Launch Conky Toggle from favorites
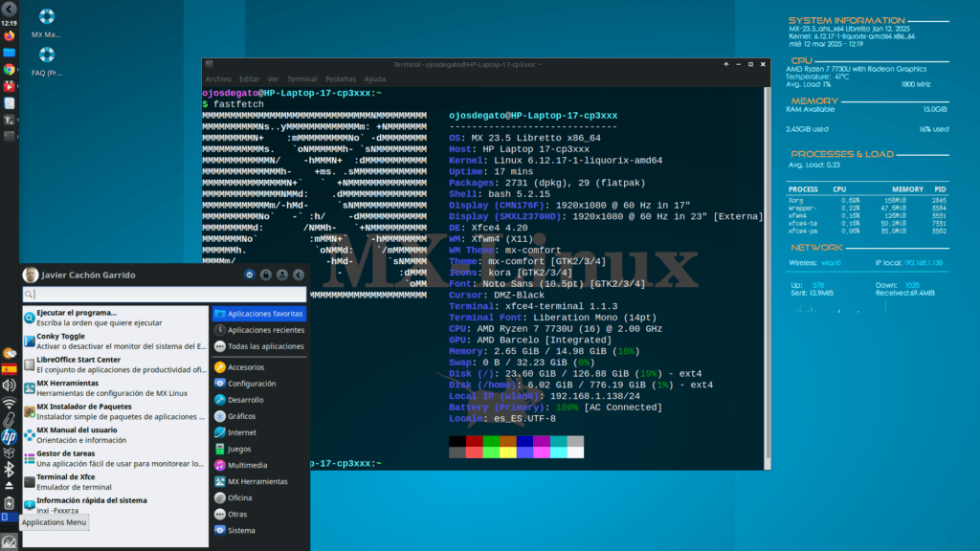Viewport: 980px width, 551px height. (x=116, y=342)
